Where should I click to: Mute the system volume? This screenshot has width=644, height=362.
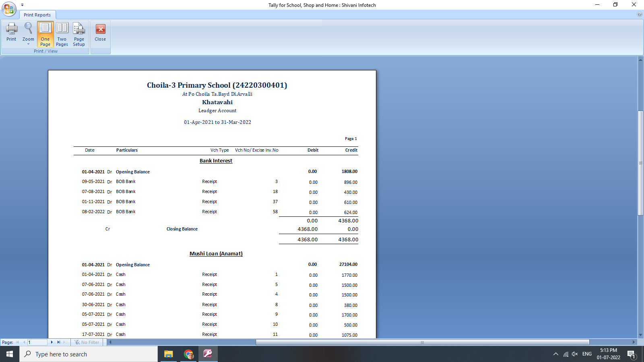tap(574, 354)
